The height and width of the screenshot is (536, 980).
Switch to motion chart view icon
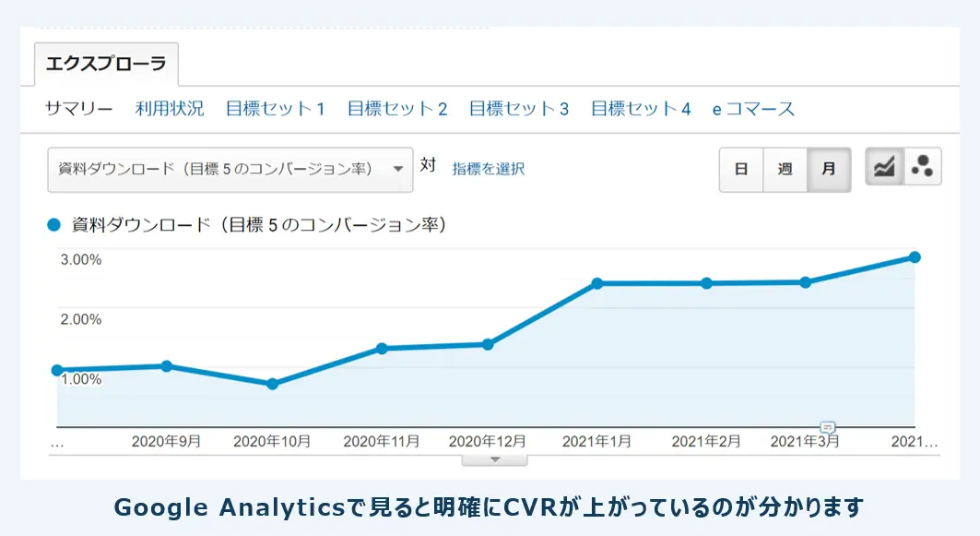(x=922, y=168)
